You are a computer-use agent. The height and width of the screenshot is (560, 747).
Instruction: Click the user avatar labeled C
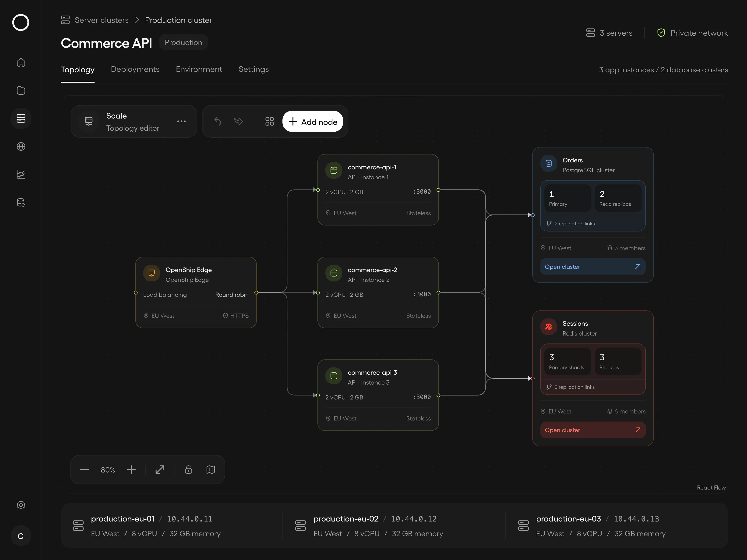coord(21,536)
